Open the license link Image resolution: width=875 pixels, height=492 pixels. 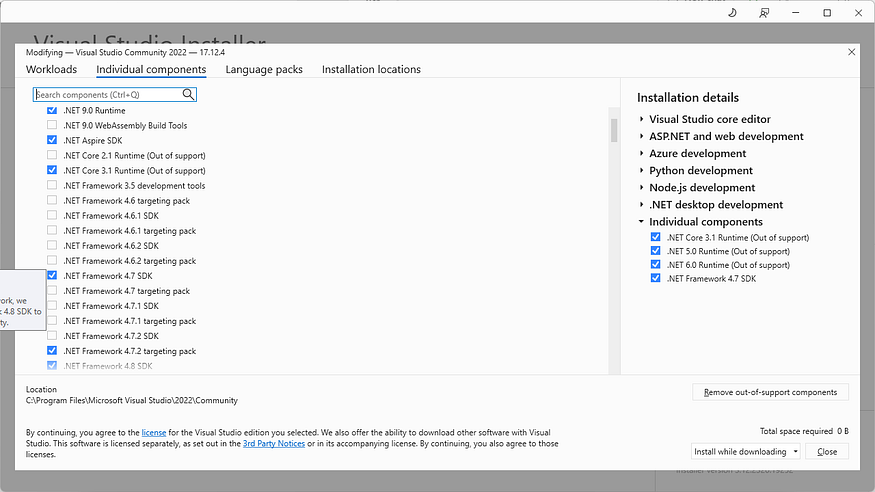(153, 432)
